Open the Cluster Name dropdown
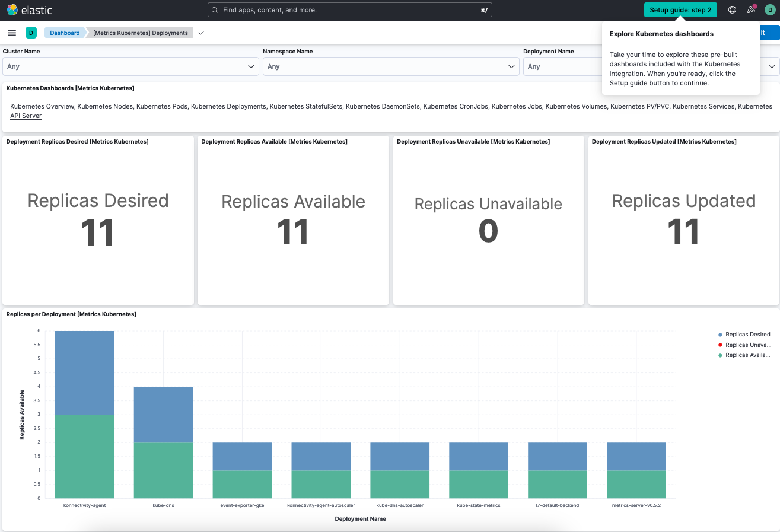 (x=130, y=66)
